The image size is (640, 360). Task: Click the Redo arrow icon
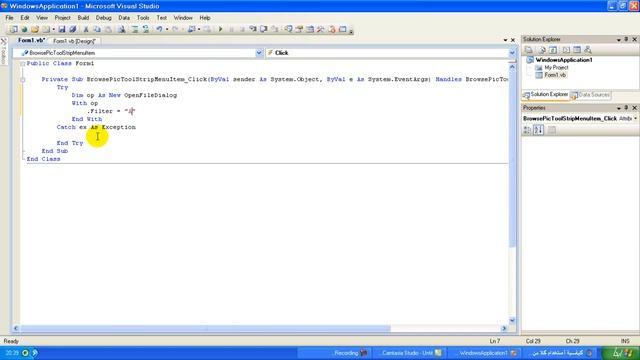(175, 29)
